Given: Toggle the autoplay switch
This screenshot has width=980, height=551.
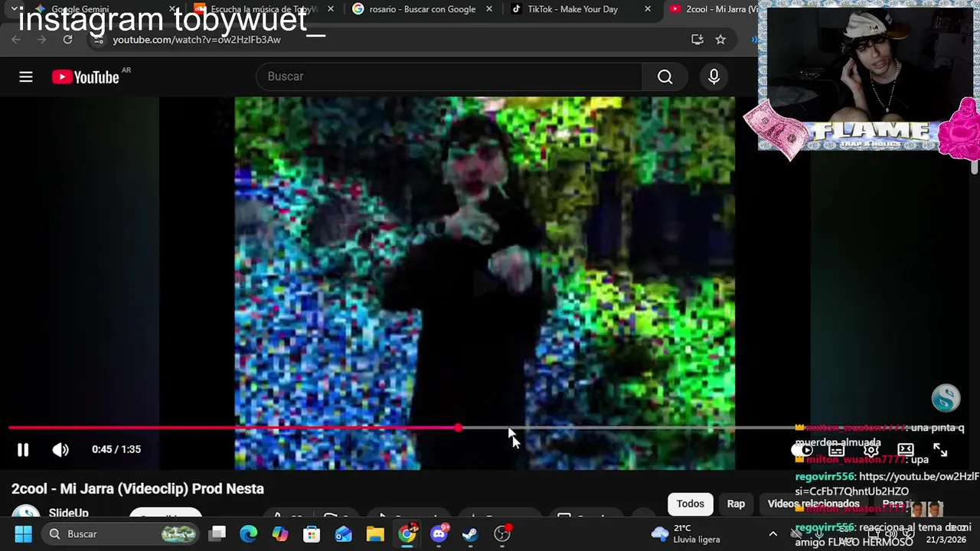Looking at the screenshot, I should [802, 450].
